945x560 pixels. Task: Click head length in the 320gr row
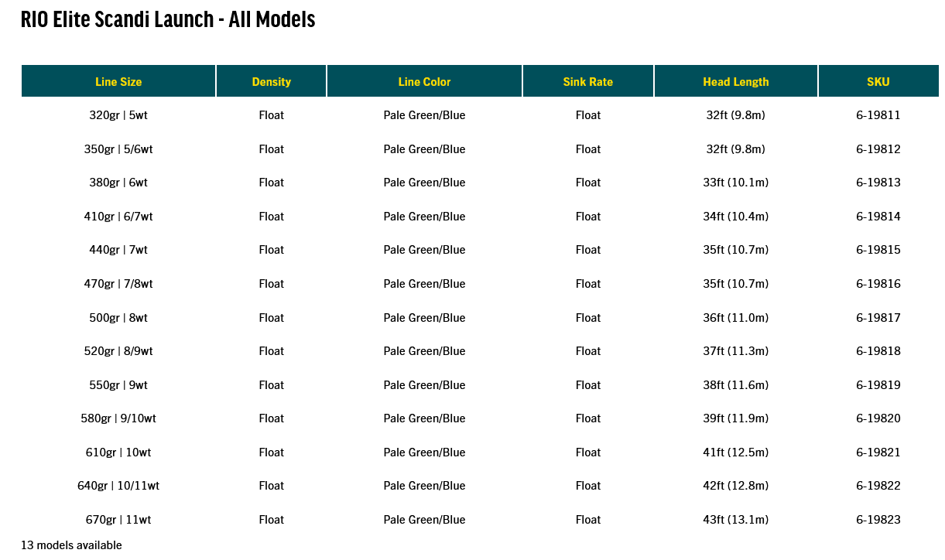[736, 115]
